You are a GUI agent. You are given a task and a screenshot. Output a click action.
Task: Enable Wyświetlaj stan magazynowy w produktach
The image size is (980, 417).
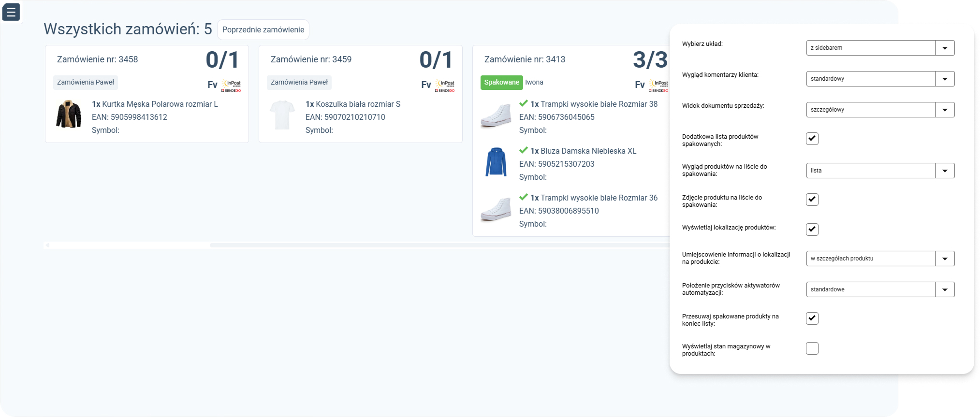pos(812,348)
